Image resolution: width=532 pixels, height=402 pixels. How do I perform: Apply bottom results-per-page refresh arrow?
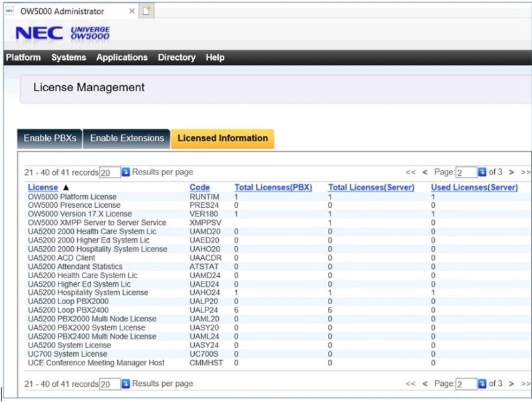click(x=126, y=383)
